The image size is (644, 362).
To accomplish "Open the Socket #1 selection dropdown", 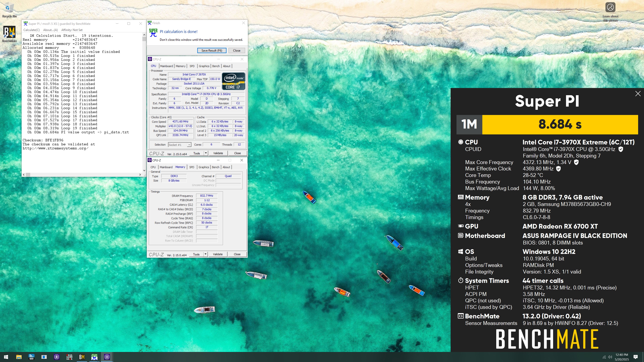I will coord(179,145).
